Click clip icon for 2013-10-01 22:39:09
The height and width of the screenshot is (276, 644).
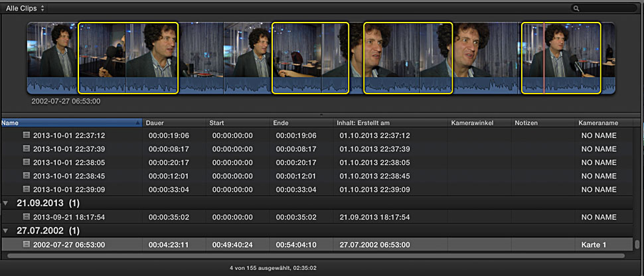pos(27,188)
